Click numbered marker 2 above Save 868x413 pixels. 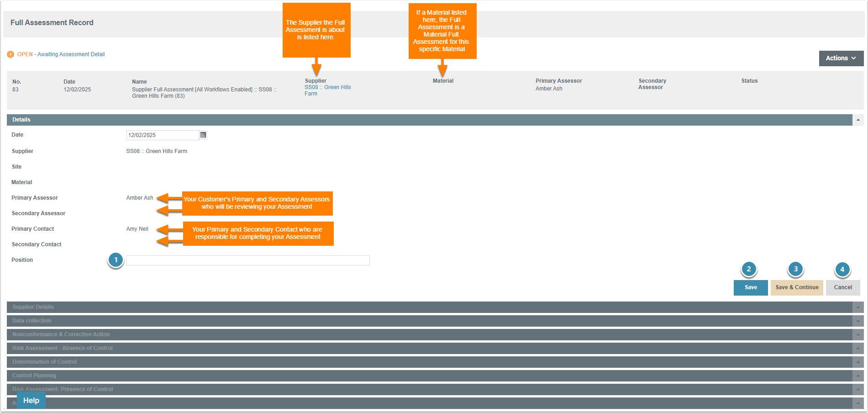749,269
